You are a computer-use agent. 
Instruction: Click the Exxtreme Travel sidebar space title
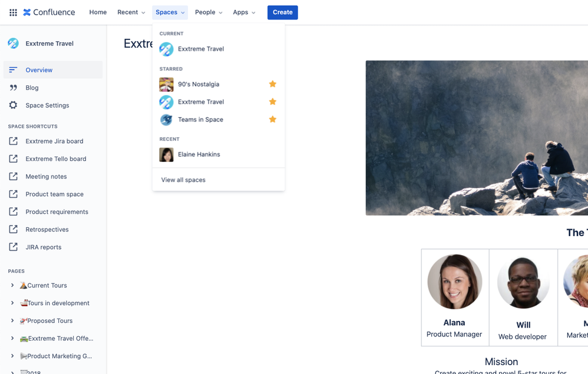49,44
